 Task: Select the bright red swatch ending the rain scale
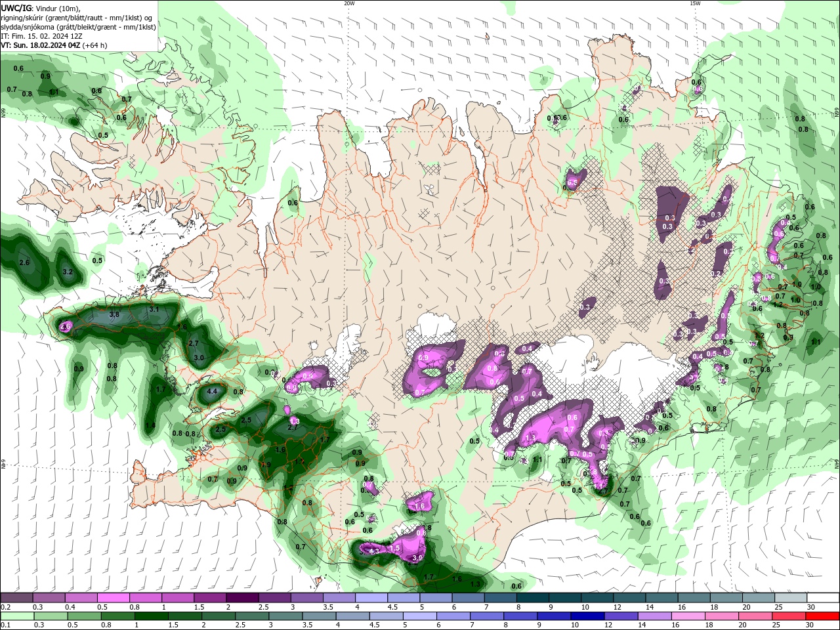823,616
